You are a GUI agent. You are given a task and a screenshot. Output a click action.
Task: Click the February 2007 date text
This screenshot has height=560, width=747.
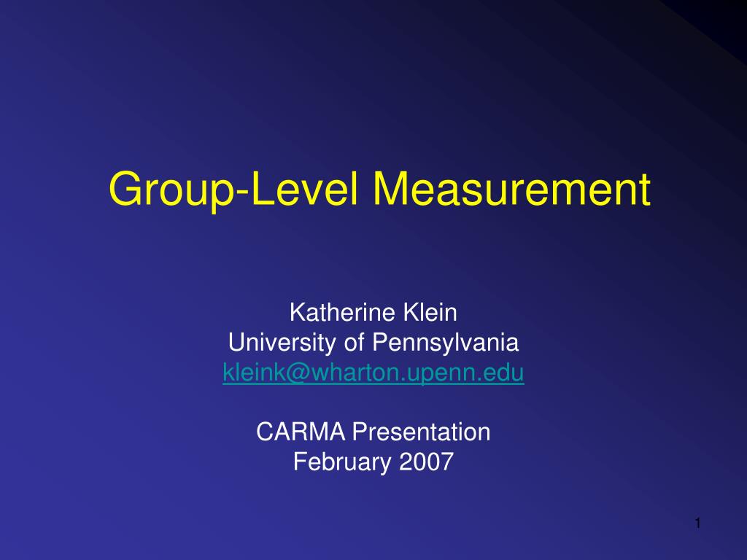point(373,462)
